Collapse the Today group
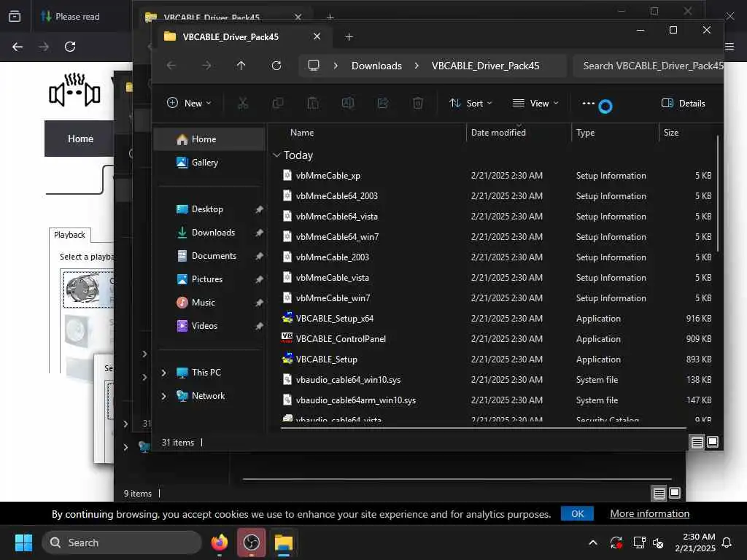 click(x=276, y=155)
